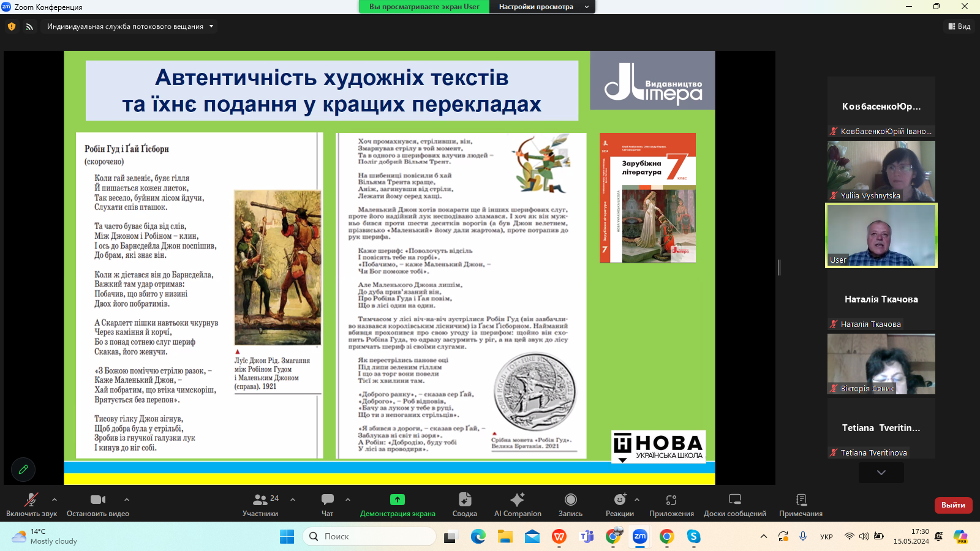
Task: Start recording with Запись
Action: tap(570, 504)
